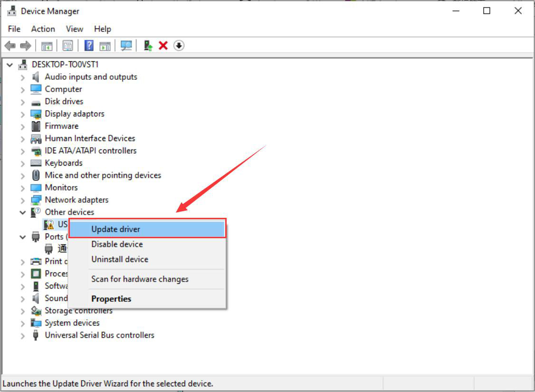Choose Disable device from context menu
Viewport: 535px width, 392px height.
147,244
